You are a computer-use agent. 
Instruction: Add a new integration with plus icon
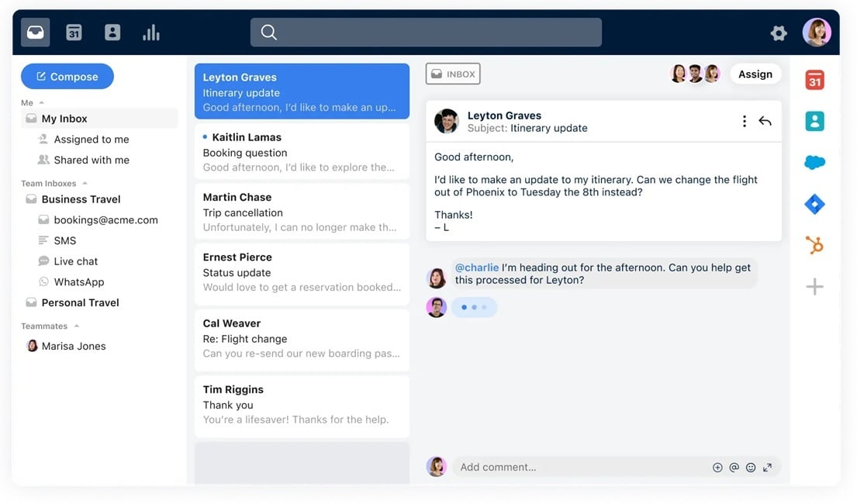pyautogui.click(x=814, y=287)
